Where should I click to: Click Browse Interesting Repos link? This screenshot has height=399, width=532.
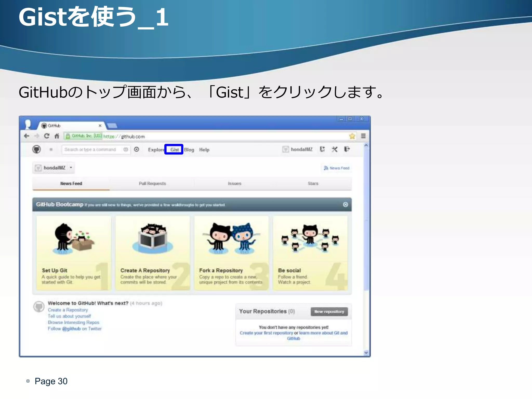coord(74,322)
